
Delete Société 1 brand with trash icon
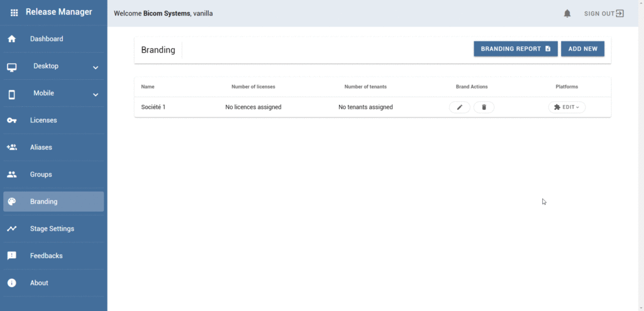click(x=484, y=107)
